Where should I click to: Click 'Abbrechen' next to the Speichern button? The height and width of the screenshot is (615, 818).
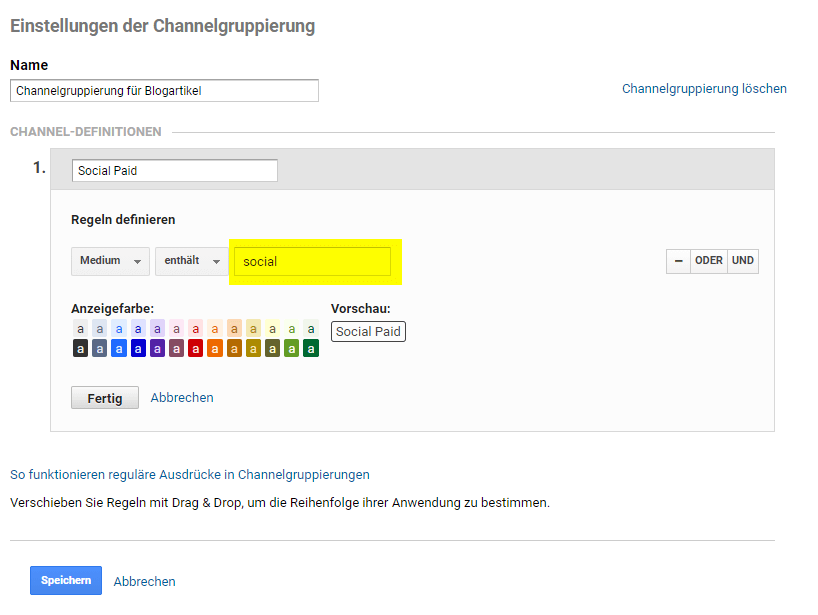pyautogui.click(x=145, y=582)
